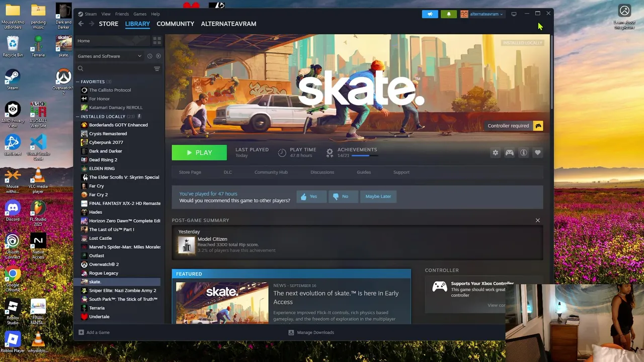Open Discord desktop shortcut
The width and height of the screenshot is (644, 362).
coord(13,211)
